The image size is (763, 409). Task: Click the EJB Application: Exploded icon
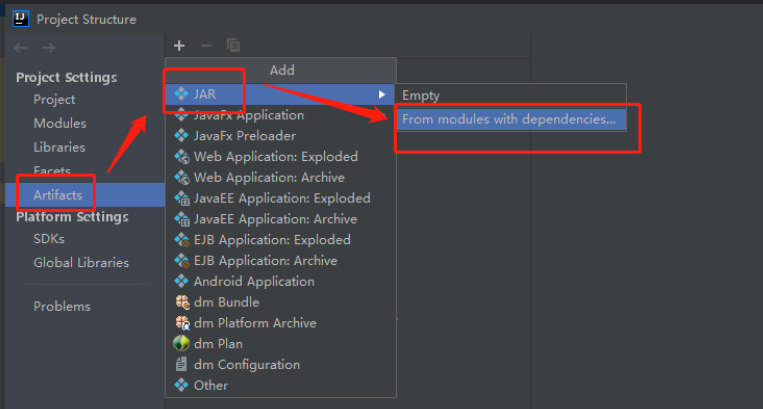182,239
